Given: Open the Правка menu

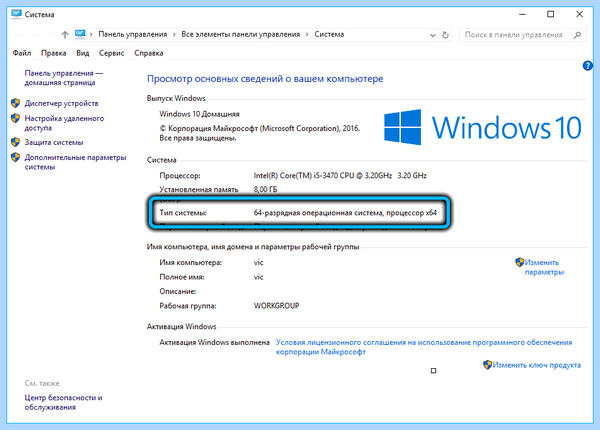Looking at the screenshot, I should 54,53.
